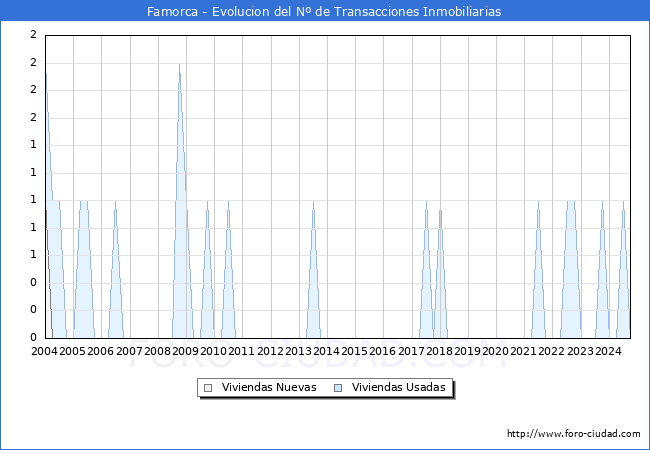
Task: Click the 2007 x-axis label
Action: click(129, 351)
